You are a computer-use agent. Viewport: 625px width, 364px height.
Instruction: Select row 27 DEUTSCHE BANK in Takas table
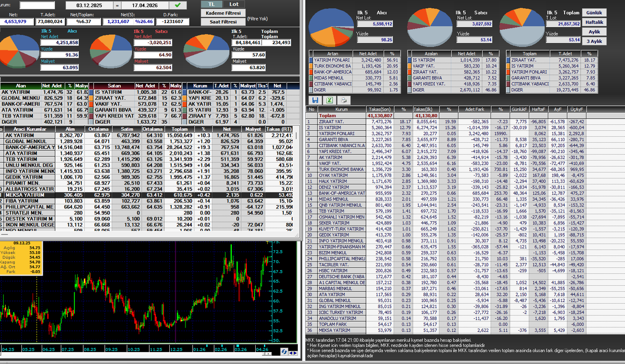[445, 276]
